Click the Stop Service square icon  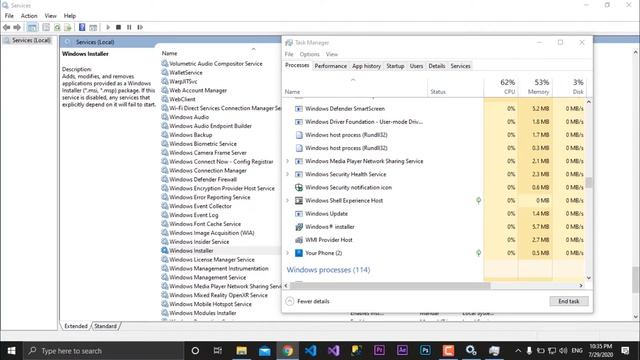pyautogui.click(x=118, y=27)
